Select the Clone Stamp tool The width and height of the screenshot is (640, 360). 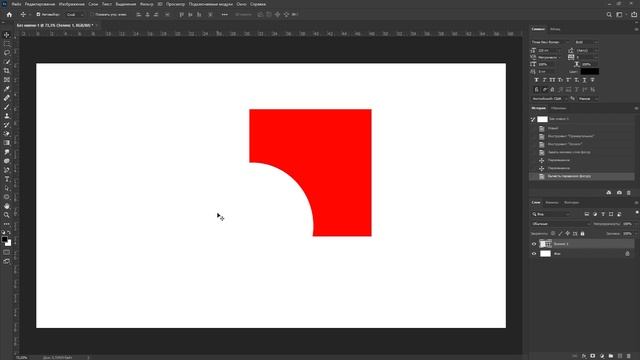[x=7, y=116]
